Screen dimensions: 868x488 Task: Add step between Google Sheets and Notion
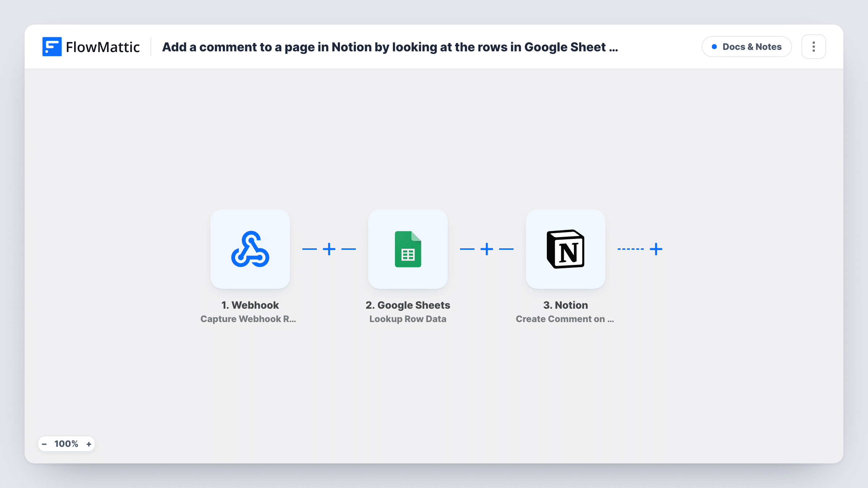click(487, 249)
